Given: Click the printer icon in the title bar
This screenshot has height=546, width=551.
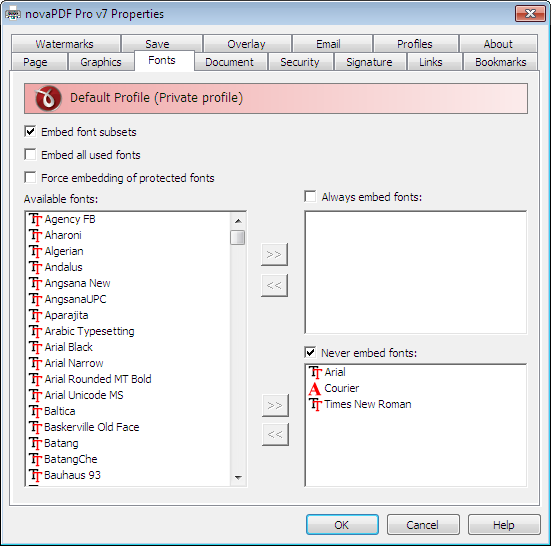Looking at the screenshot, I should coord(12,14).
